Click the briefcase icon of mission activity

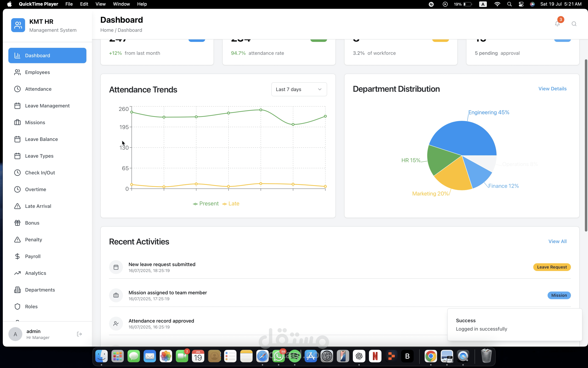(x=116, y=295)
